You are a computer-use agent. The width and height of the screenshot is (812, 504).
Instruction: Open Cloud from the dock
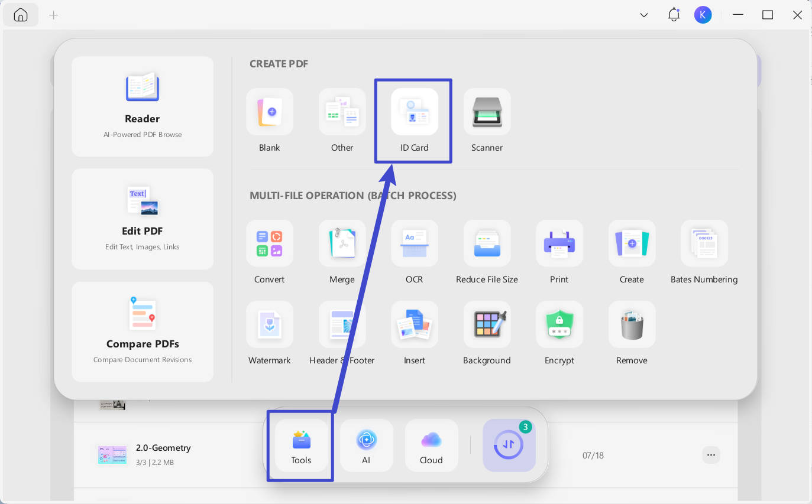(x=431, y=446)
